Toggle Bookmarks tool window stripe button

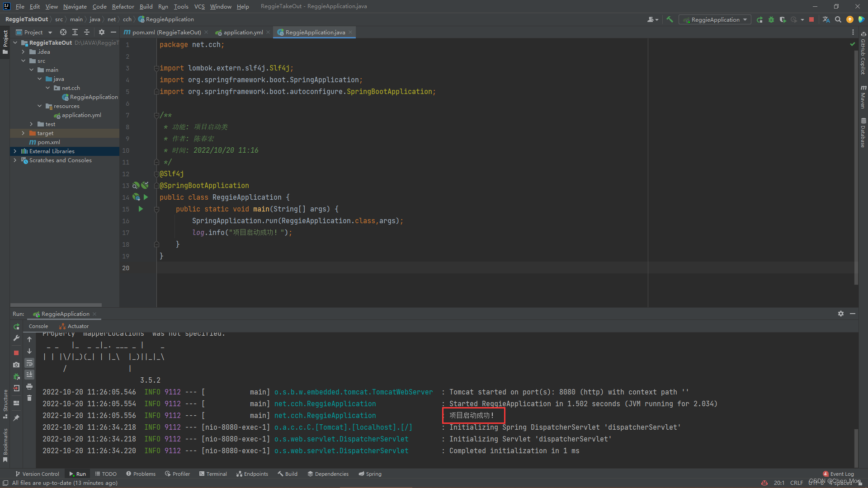(5, 445)
